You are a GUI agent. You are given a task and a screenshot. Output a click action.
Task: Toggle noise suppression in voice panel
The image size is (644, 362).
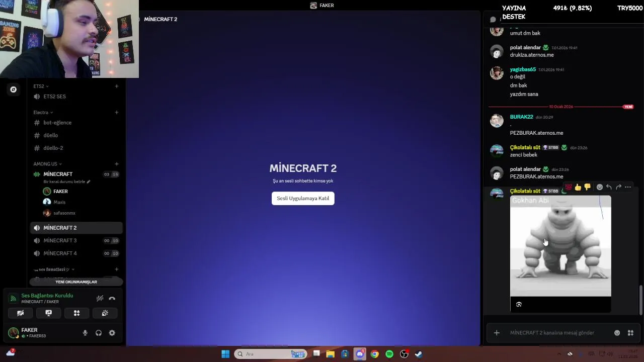(100, 298)
